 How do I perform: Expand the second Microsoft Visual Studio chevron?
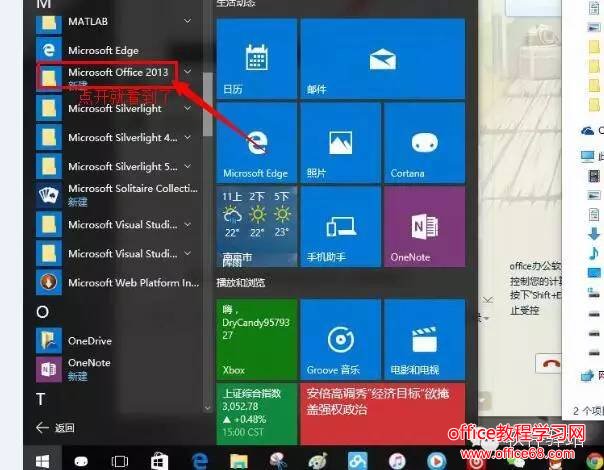click(188, 253)
